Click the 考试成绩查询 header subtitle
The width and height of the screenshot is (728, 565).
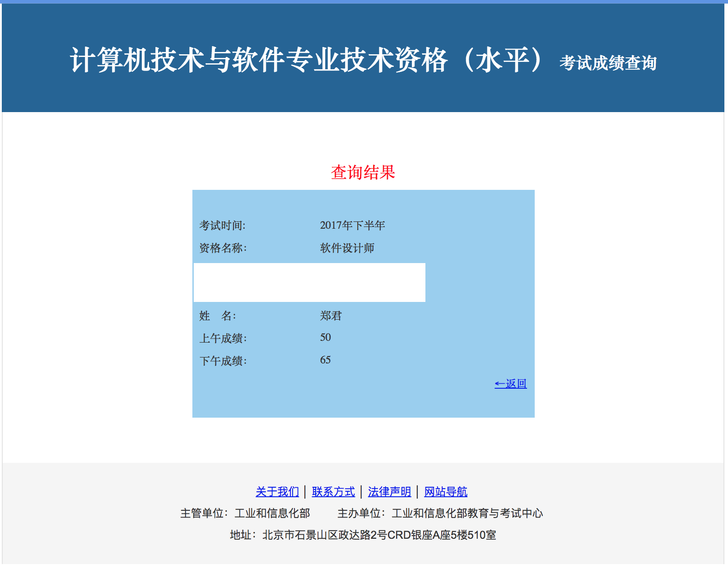tap(608, 63)
